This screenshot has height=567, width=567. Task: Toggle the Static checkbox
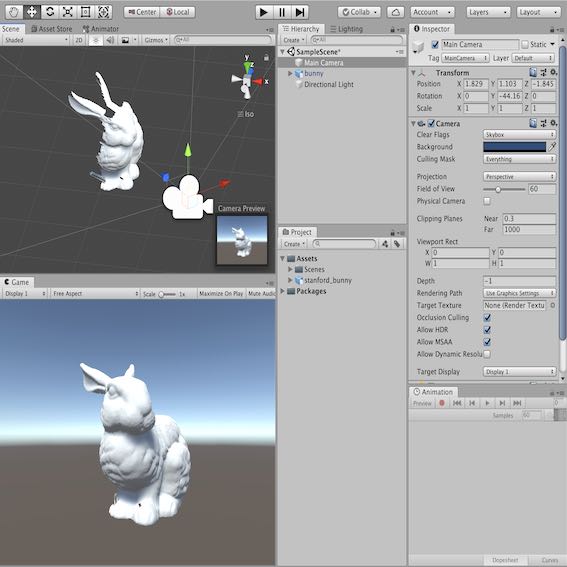pyautogui.click(x=525, y=44)
